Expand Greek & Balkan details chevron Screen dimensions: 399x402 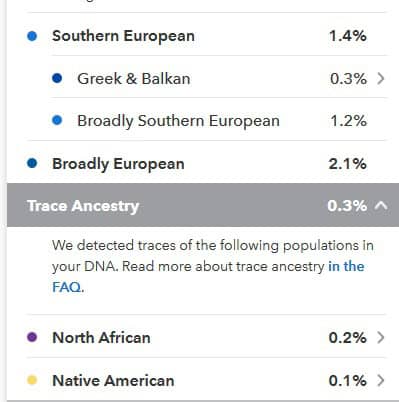(x=381, y=79)
